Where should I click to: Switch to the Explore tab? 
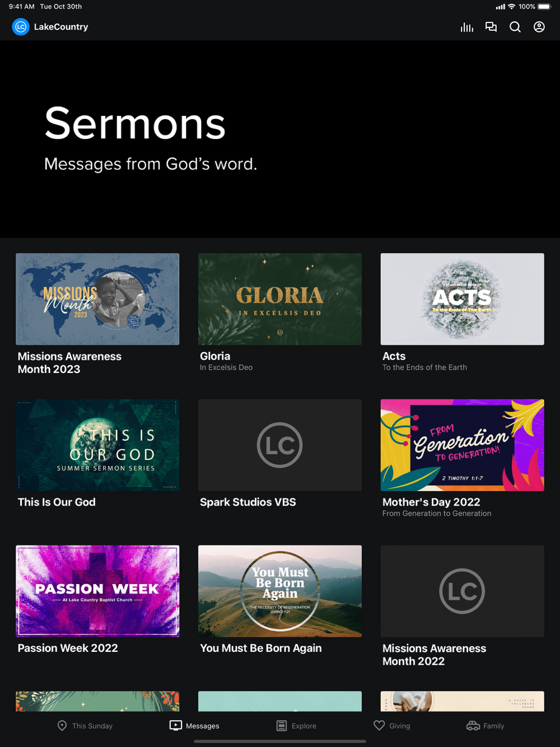[297, 726]
